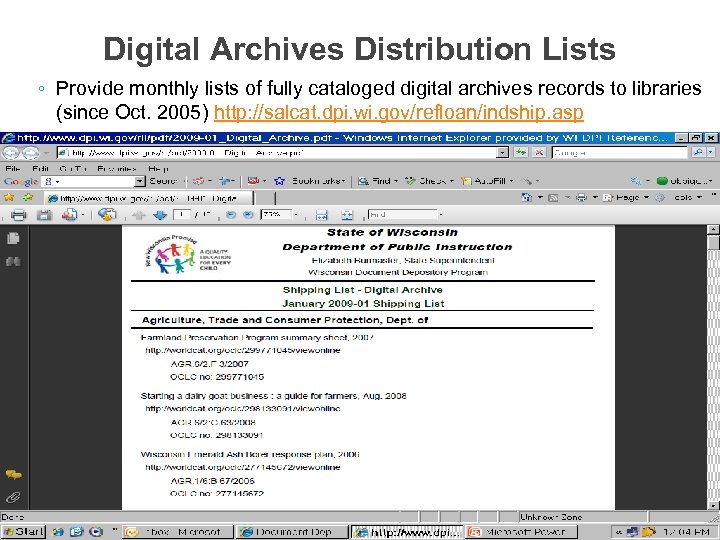Click the search magnifier icon in the IE search box
Screen dimensions: 720x540
pos(698,152)
